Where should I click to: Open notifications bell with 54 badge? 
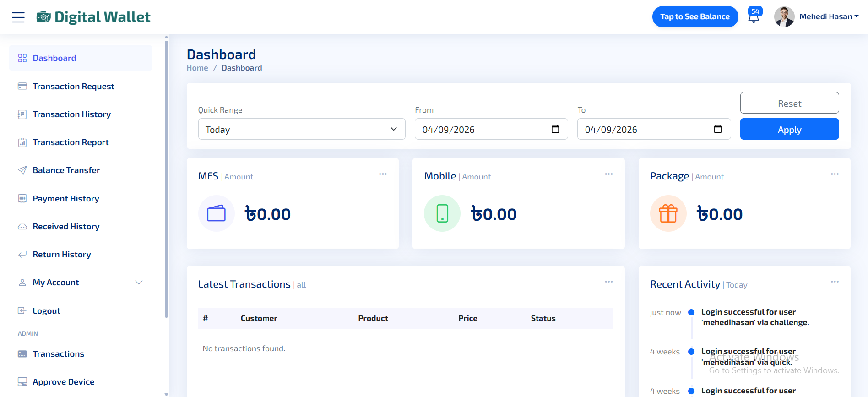[x=754, y=17]
